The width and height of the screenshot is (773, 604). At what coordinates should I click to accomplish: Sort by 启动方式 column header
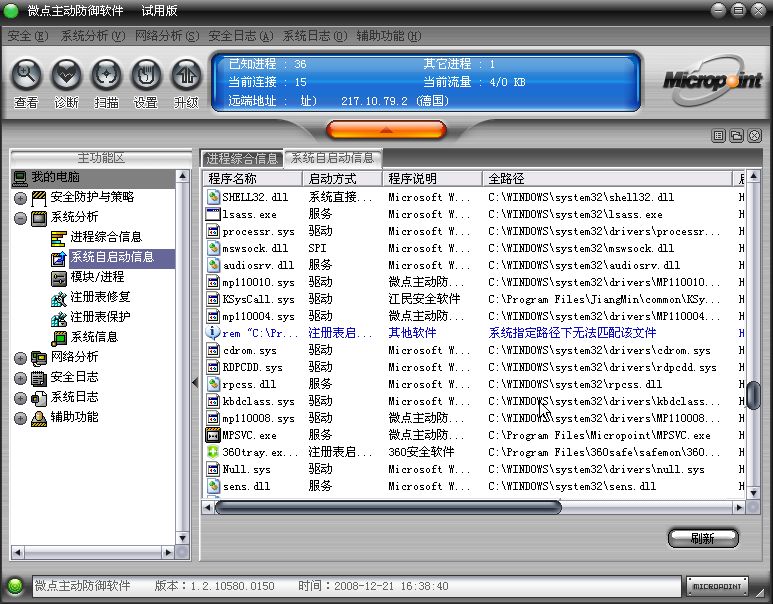click(x=342, y=178)
